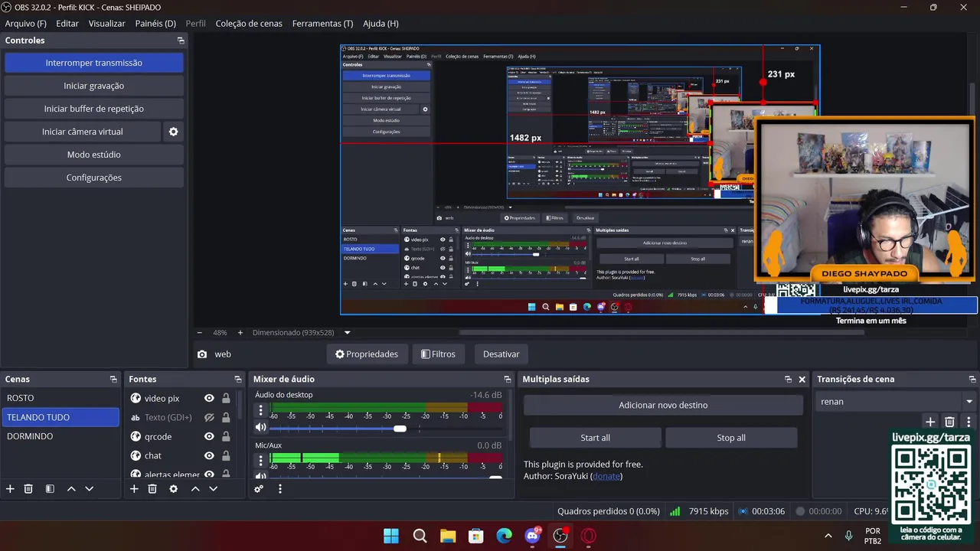Click Adicionar novo destino
This screenshot has height=551, width=980.
click(663, 405)
